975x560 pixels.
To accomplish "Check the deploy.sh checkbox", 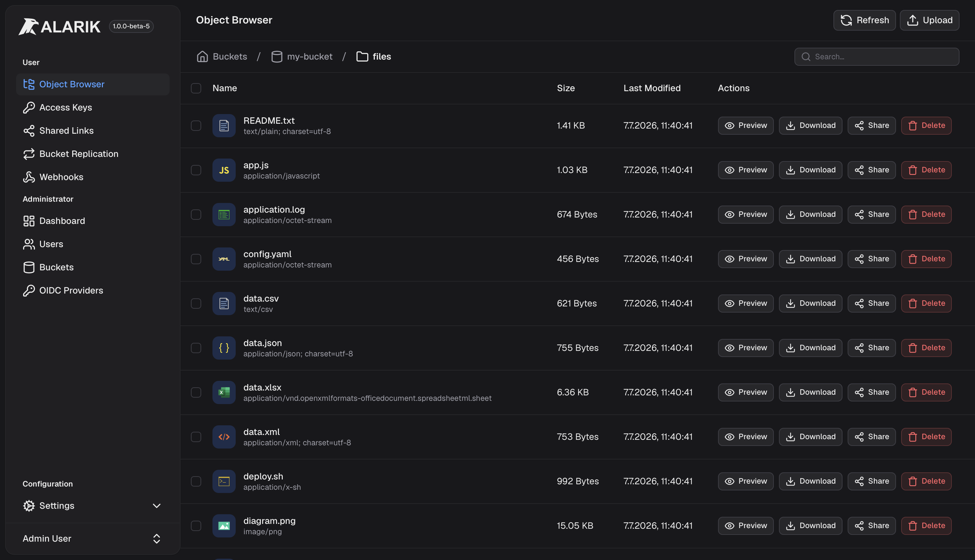I will coord(196,481).
